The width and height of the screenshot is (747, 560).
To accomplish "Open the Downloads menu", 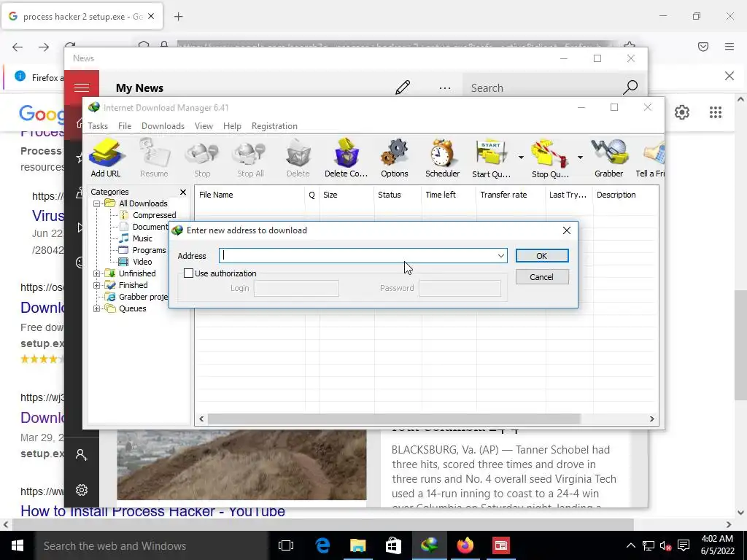I will 163,126.
